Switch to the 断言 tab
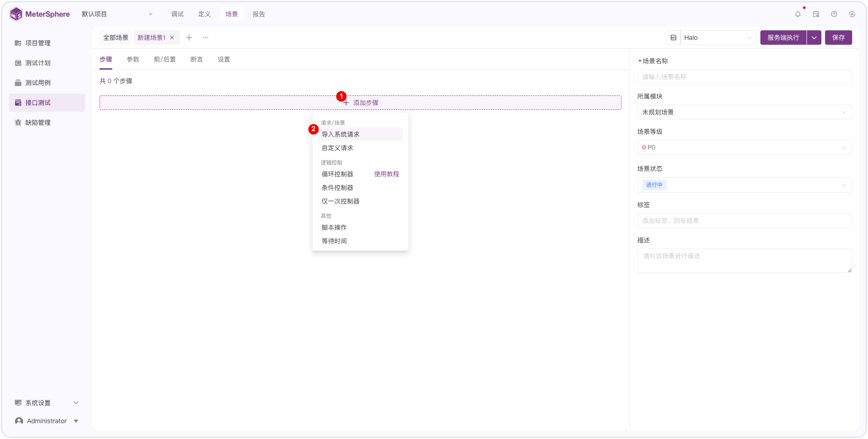Image resolution: width=868 pixels, height=439 pixels. [x=197, y=59]
